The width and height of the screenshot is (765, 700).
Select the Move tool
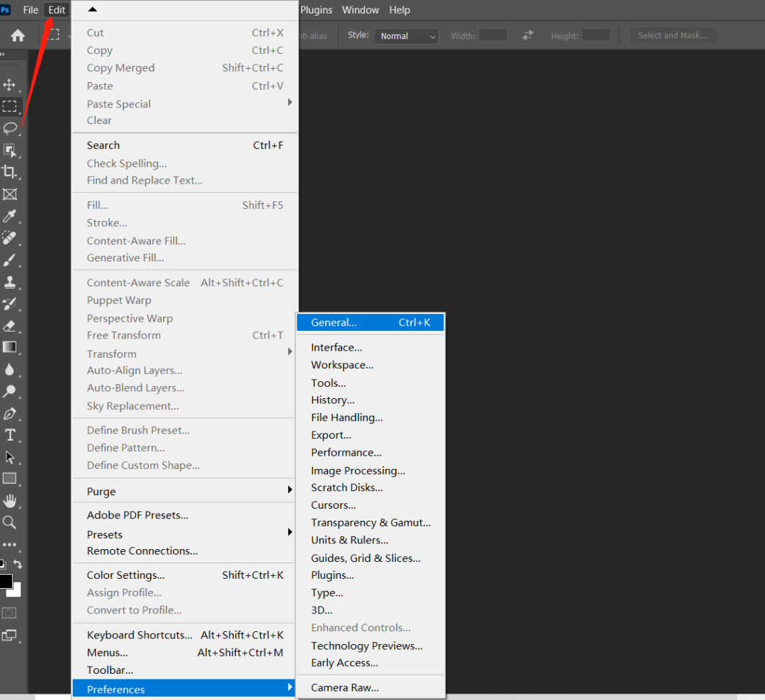point(10,85)
